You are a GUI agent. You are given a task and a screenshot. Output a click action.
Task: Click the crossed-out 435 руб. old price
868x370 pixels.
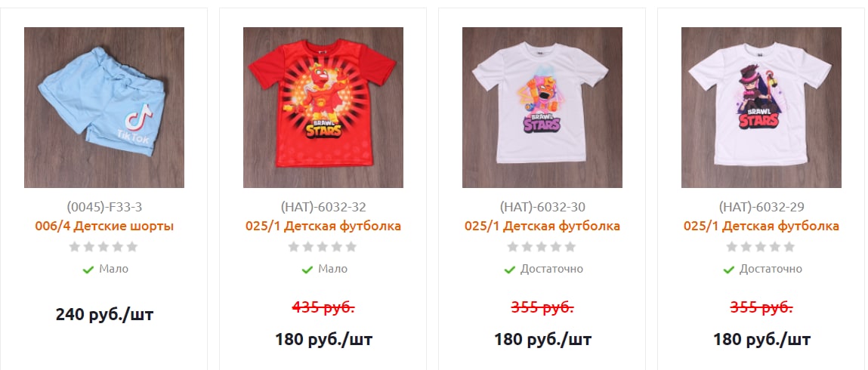pos(323,307)
